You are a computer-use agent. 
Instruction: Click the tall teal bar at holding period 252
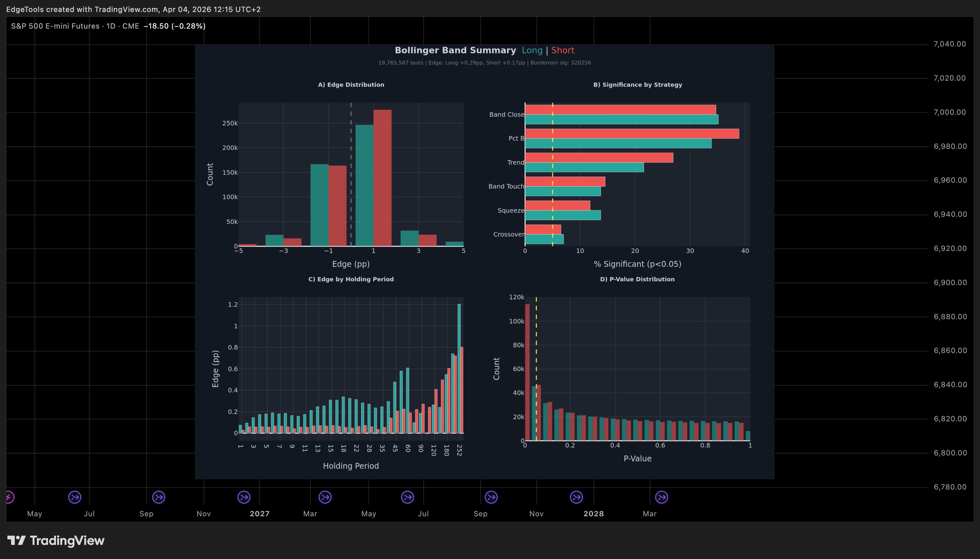[459, 369]
